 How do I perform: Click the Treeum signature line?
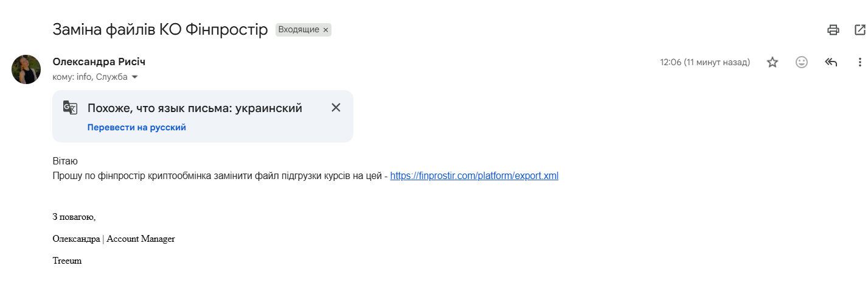coord(67,261)
